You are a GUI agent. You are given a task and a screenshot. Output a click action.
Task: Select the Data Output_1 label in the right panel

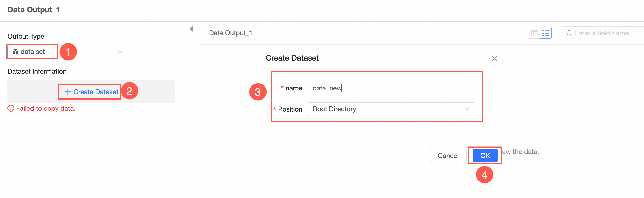tap(230, 33)
